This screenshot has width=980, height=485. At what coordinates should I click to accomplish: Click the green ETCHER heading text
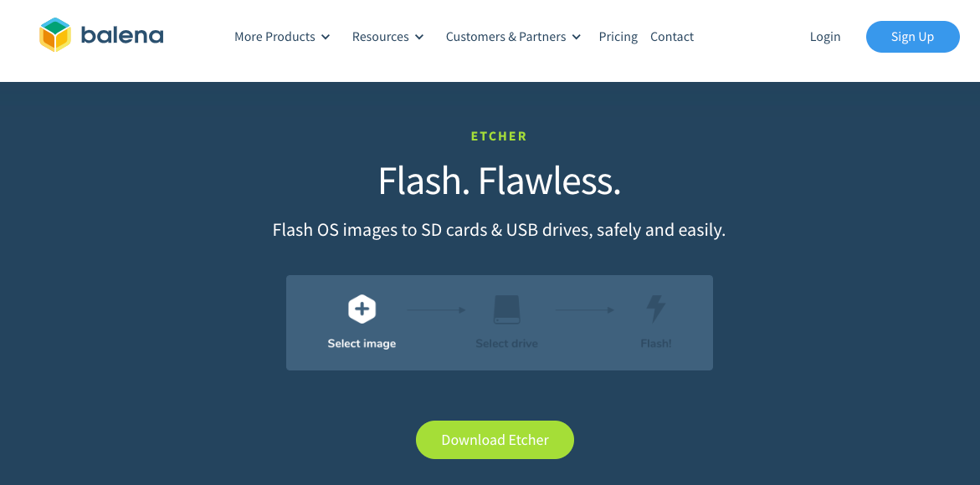pyautogui.click(x=499, y=136)
